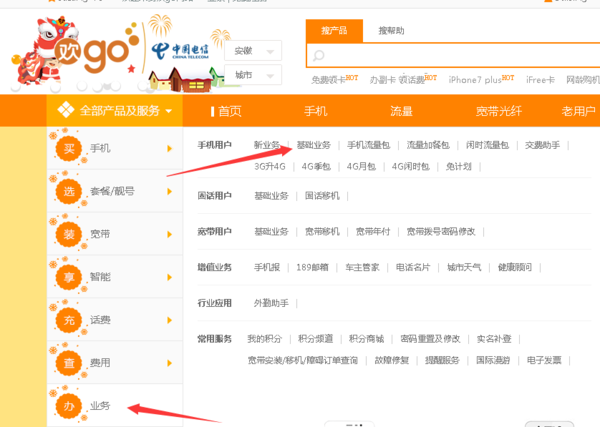Open the 固话移机 link

click(x=322, y=196)
